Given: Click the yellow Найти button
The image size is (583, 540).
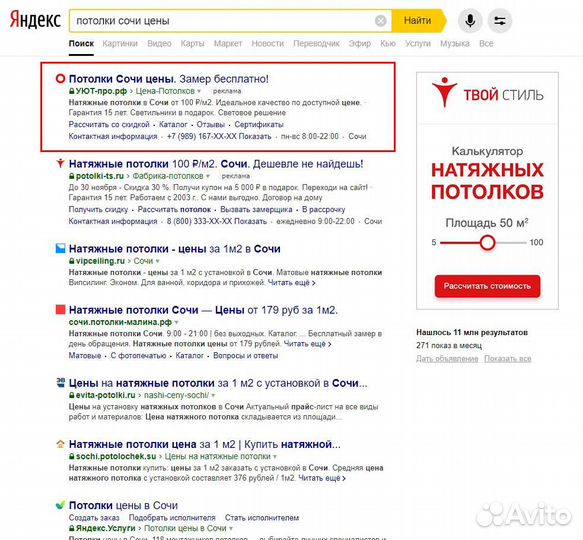Looking at the screenshot, I should pos(418,20).
